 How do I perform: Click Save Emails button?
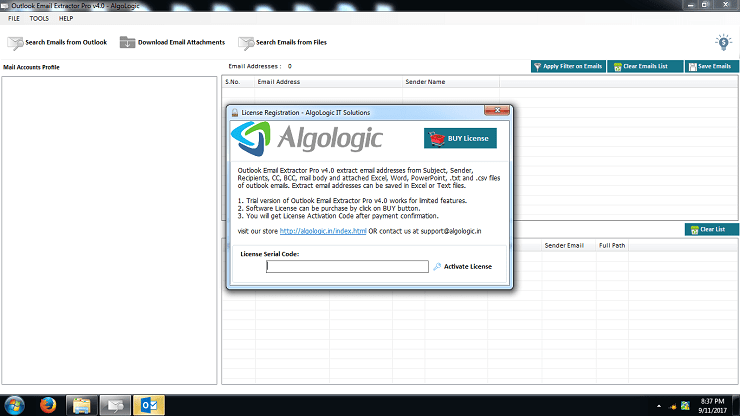pyautogui.click(x=712, y=67)
